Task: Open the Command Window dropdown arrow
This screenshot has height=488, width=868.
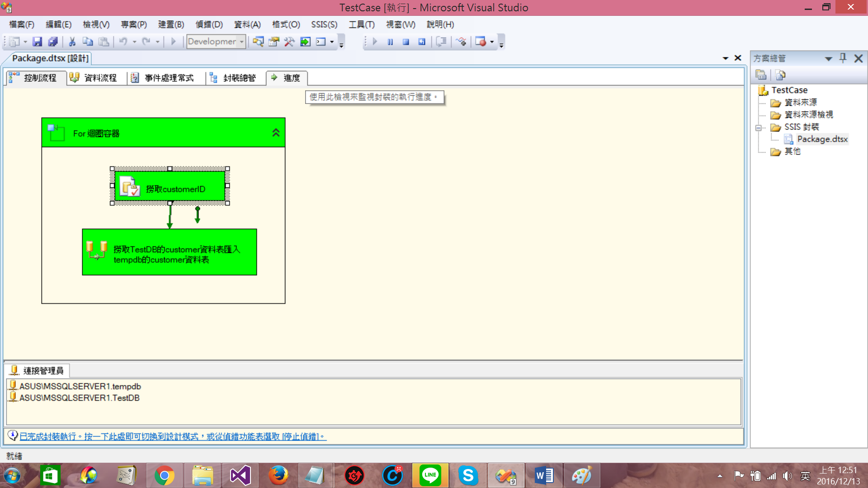Action: tap(332, 42)
